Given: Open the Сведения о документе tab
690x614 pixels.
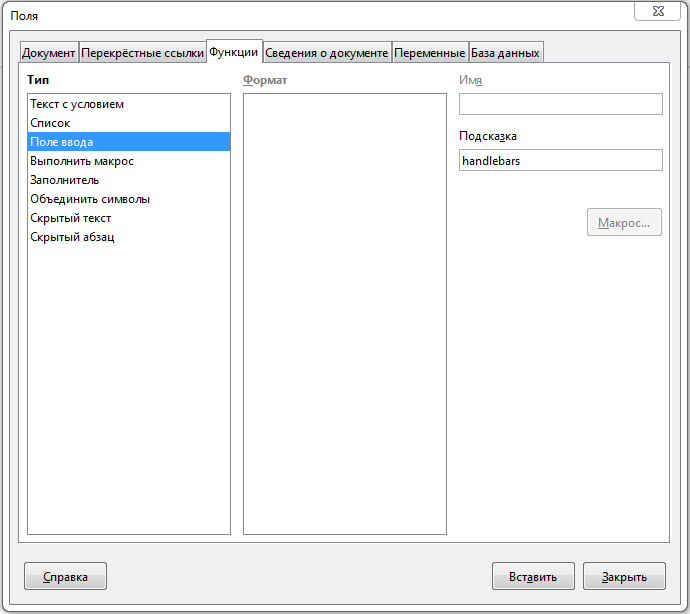Looking at the screenshot, I should [x=327, y=53].
